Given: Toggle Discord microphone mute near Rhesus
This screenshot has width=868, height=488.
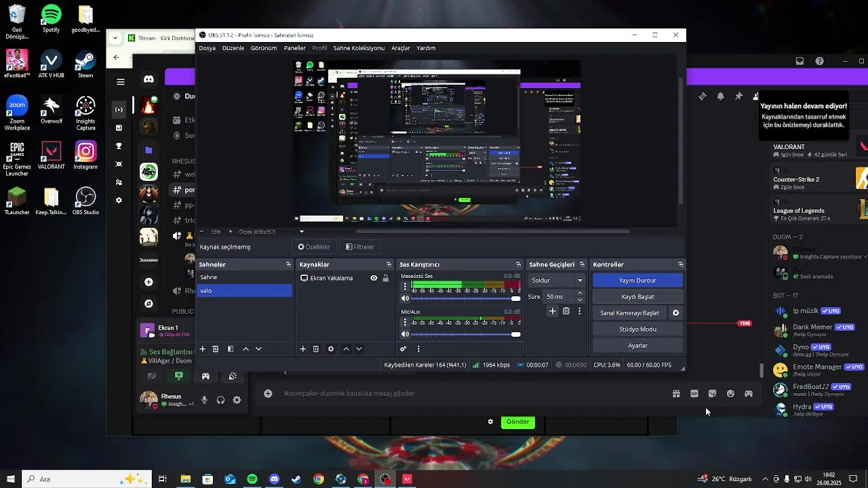Looking at the screenshot, I should [x=204, y=400].
